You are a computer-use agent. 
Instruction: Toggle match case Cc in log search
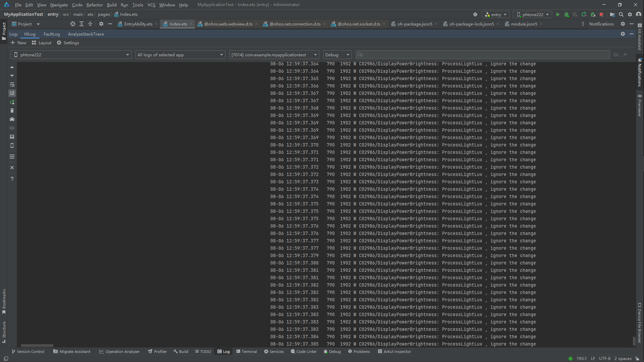click(x=616, y=55)
